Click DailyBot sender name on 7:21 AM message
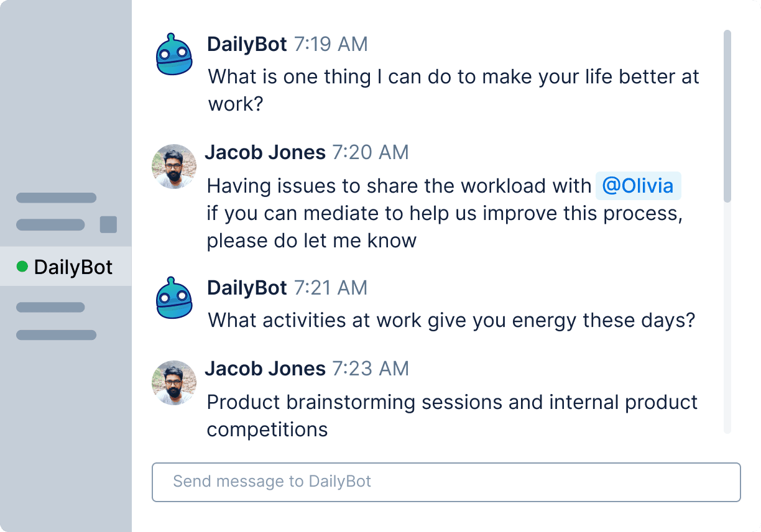This screenshot has width=761, height=532. 247,288
